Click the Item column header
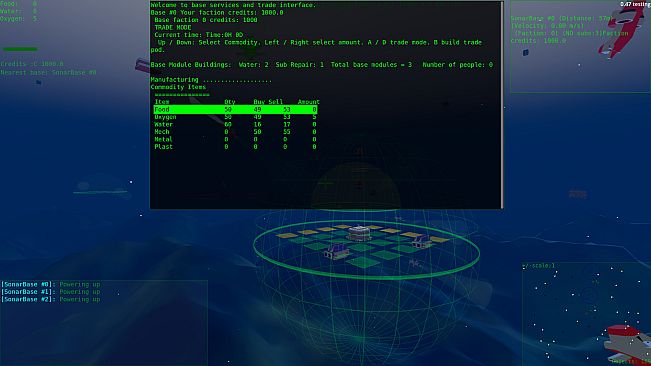Image resolution: width=651 pixels, height=366 pixels. point(162,102)
